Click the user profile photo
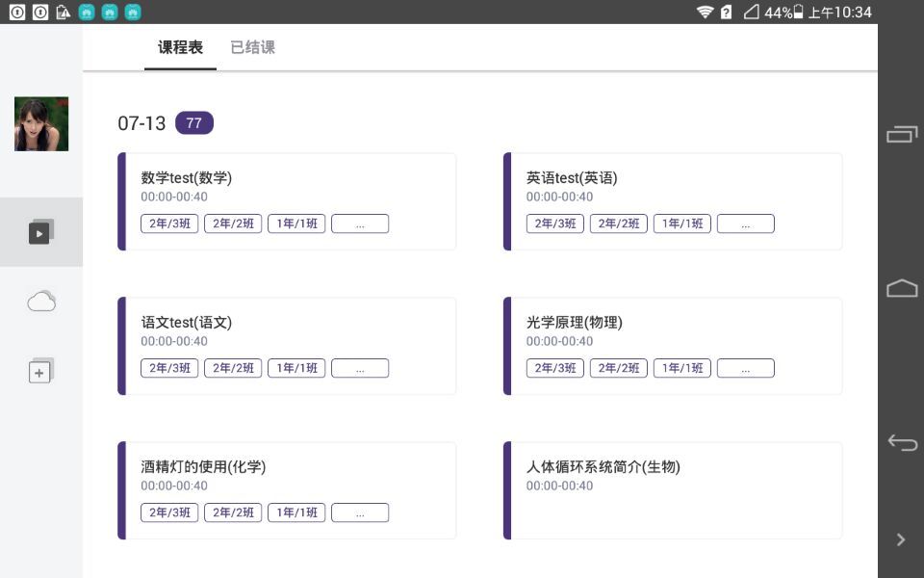 40,123
